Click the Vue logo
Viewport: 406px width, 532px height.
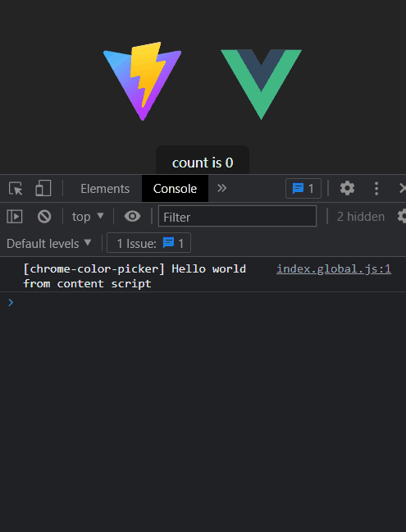pos(261,85)
